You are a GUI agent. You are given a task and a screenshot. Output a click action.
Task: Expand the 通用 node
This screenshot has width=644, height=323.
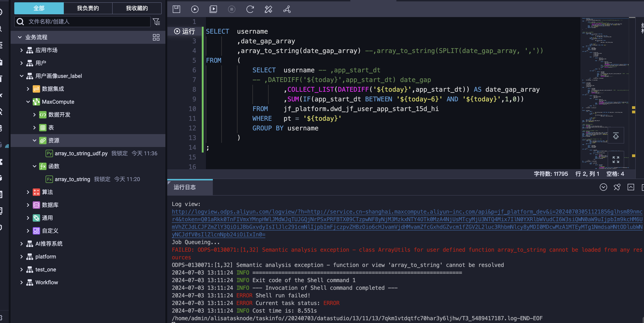[28, 218]
